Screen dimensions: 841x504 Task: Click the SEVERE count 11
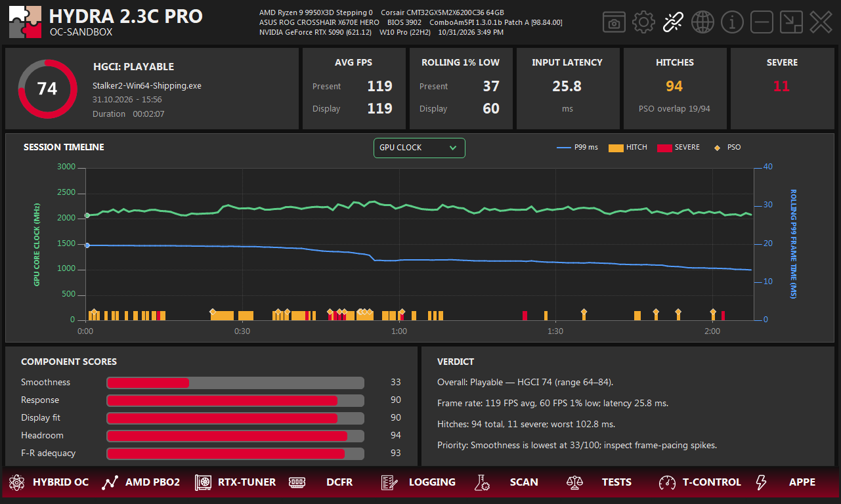click(x=781, y=86)
